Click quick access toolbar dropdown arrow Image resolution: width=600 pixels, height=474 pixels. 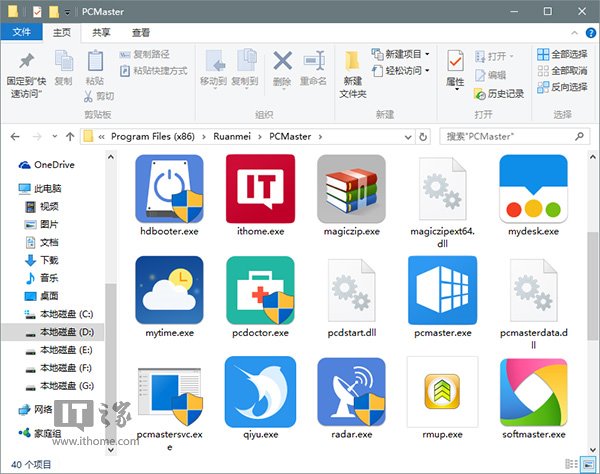click(67, 12)
